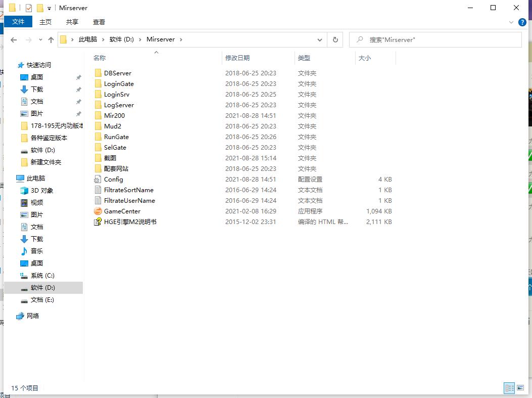
Task: Sort by 名称 column header
Action: [x=100, y=58]
